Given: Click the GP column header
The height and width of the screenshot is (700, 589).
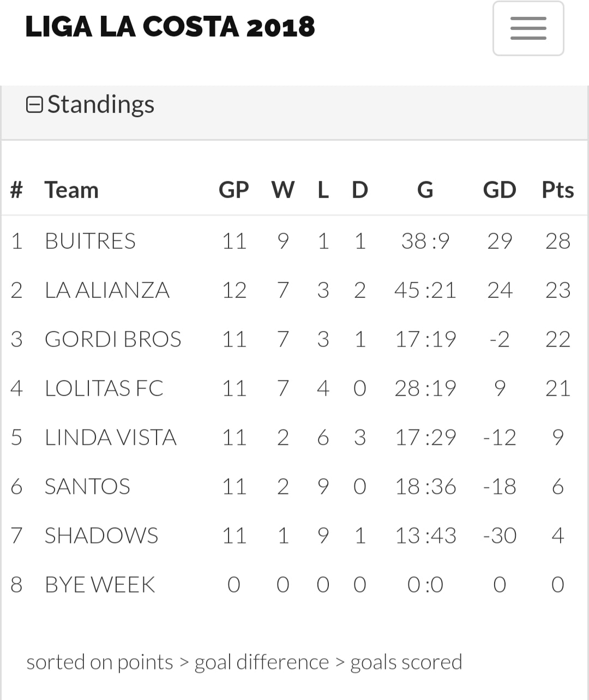Looking at the screenshot, I should coord(234,190).
